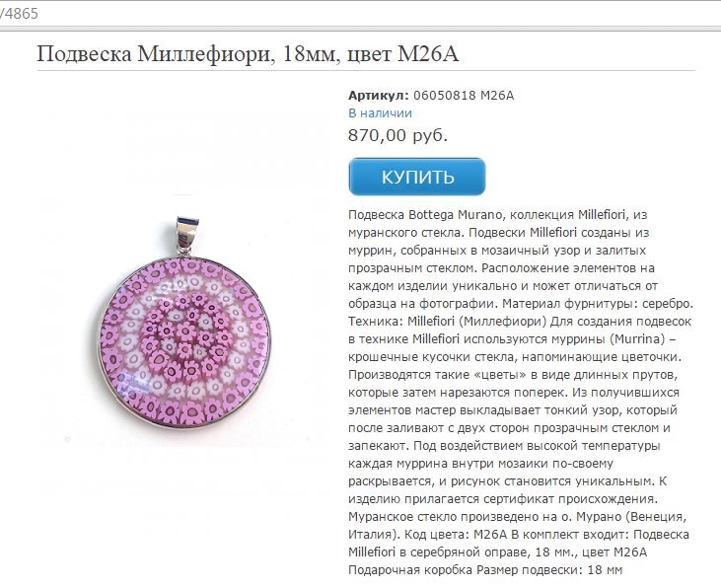
Task: Click the silver bail atop the pendant
Action: click(187, 235)
